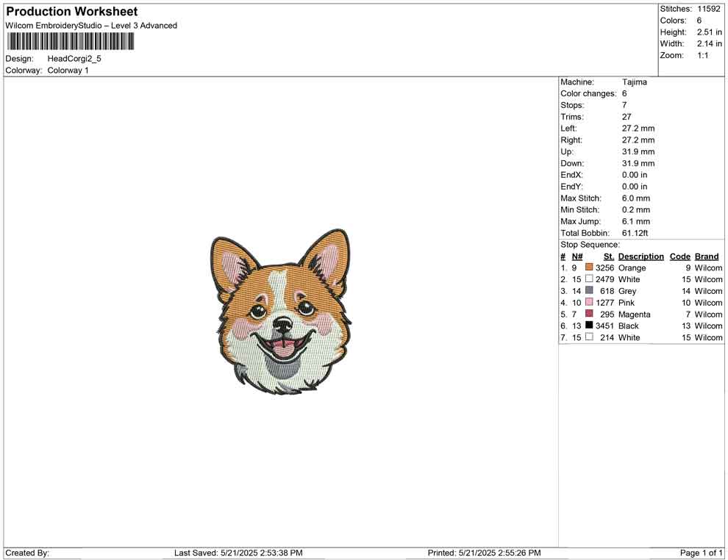
Task: Click the EndX value 0.00 in
Action: (635, 175)
